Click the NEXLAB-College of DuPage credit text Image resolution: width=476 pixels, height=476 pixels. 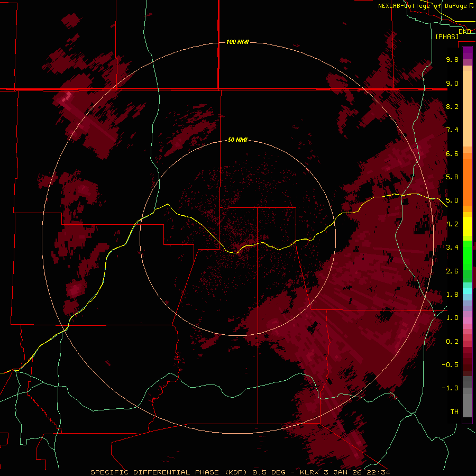(422, 6)
